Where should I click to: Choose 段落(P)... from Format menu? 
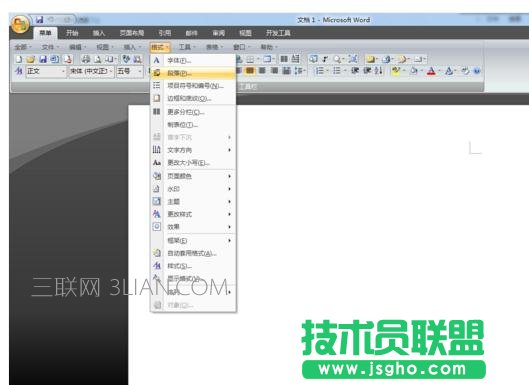click(193, 73)
